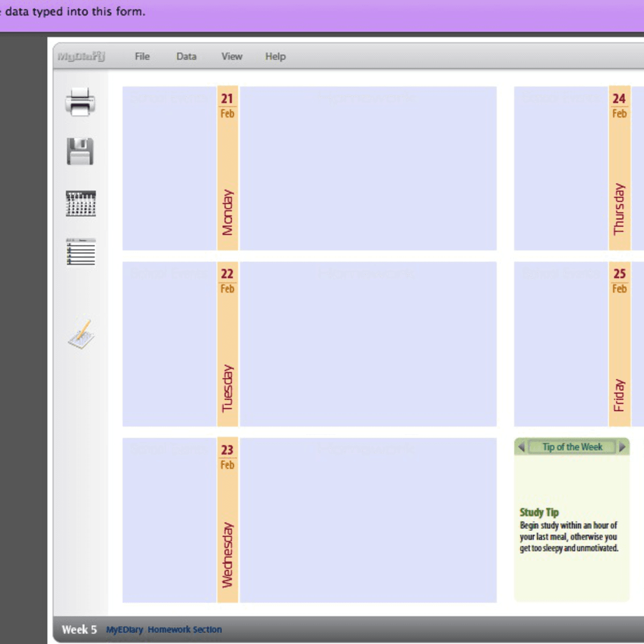Follow the MyEDiary Homework Section link
This screenshot has width=644, height=644.
[x=164, y=630]
